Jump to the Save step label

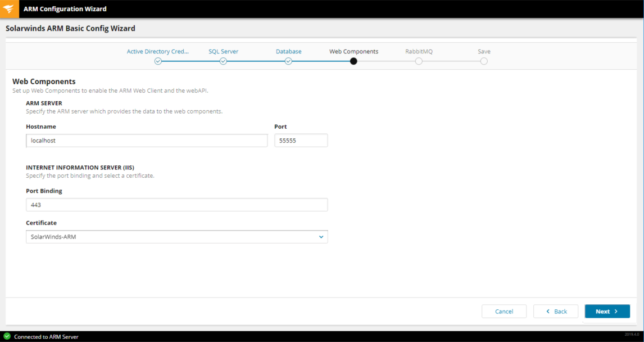point(484,51)
